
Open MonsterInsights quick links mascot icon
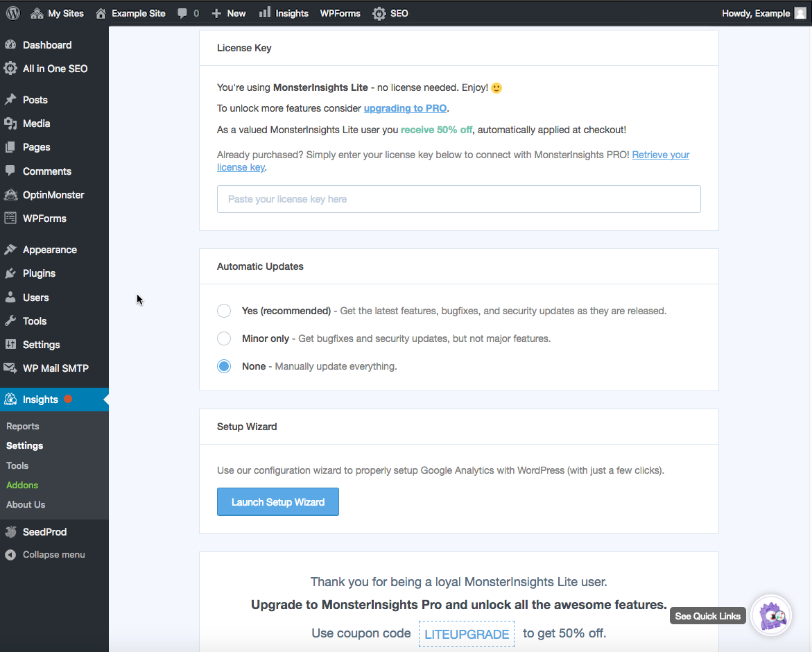tap(772, 616)
